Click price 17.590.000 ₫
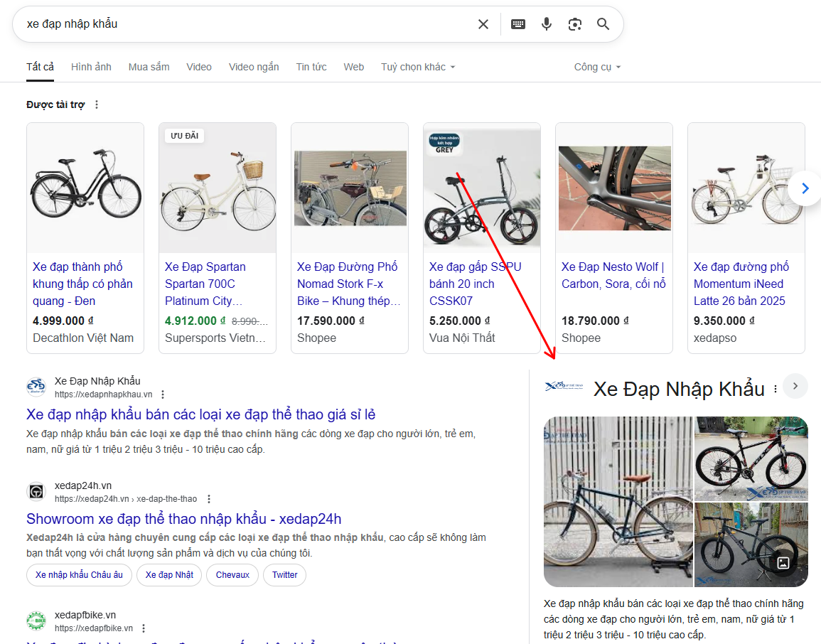 tap(331, 321)
